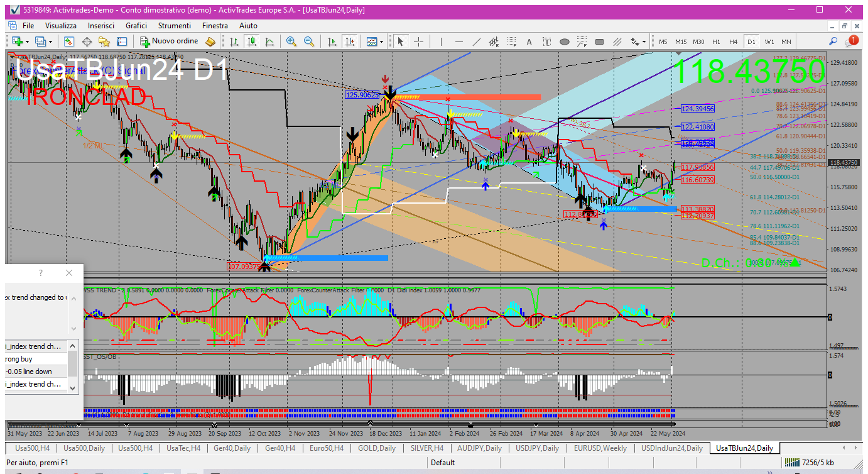
Task: Open the Inserisci menu
Action: point(101,26)
